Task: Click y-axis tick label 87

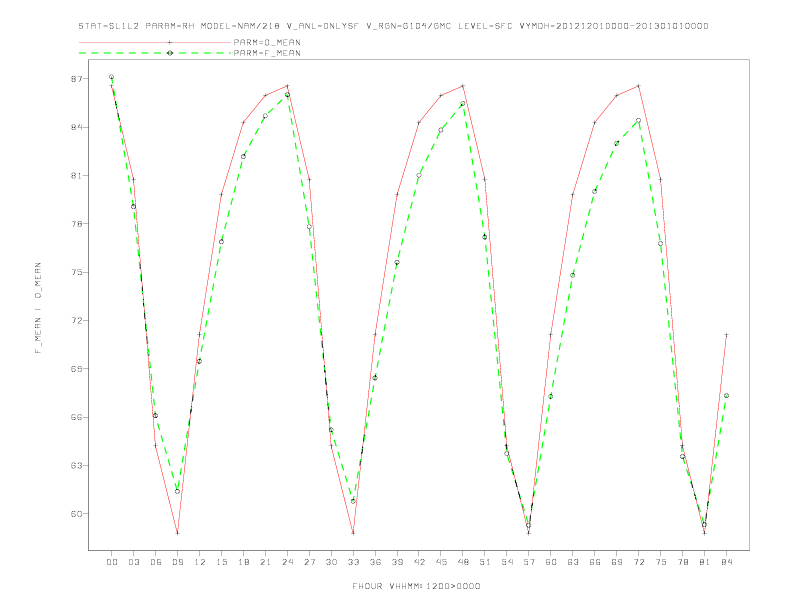Action: pyautogui.click(x=77, y=79)
